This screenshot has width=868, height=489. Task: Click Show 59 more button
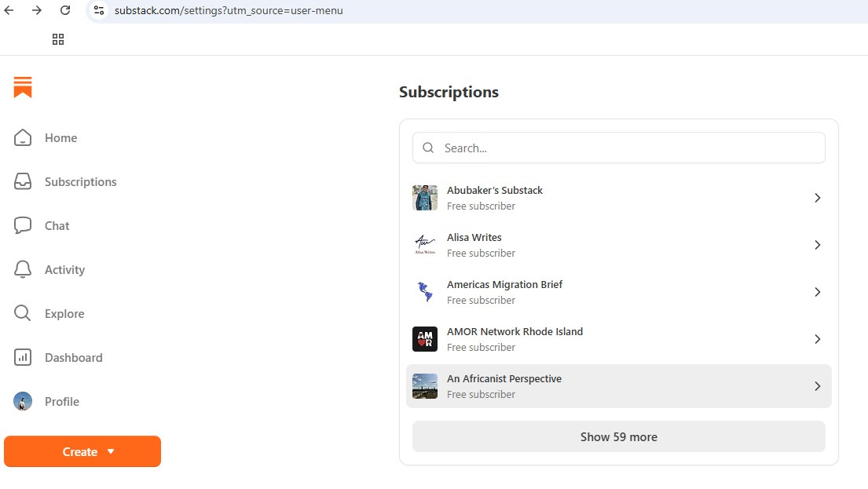[618, 436]
